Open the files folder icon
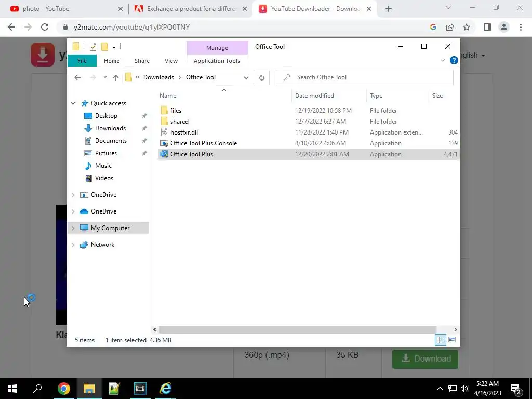 pos(164,110)
